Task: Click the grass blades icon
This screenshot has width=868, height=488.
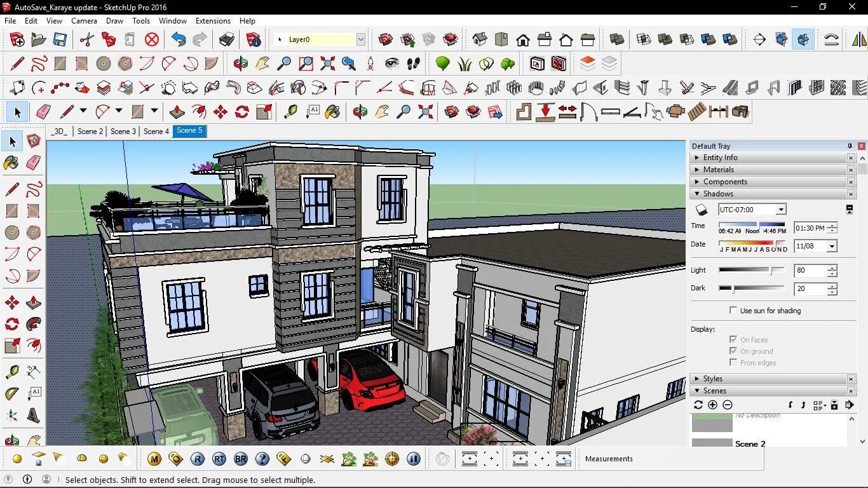Action: (465, 64)
